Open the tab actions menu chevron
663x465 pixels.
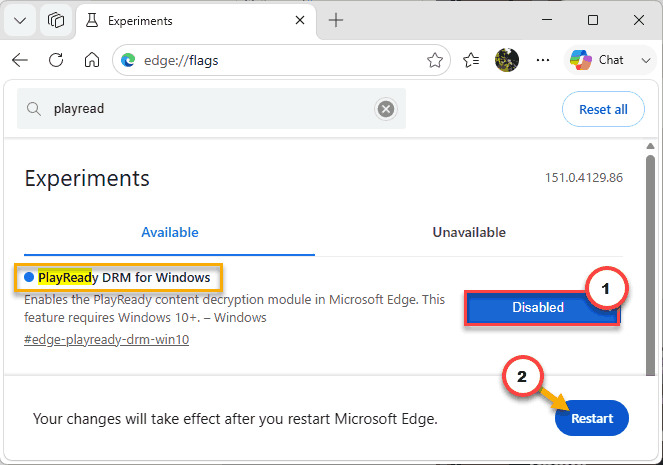click(x=20, y=20)
